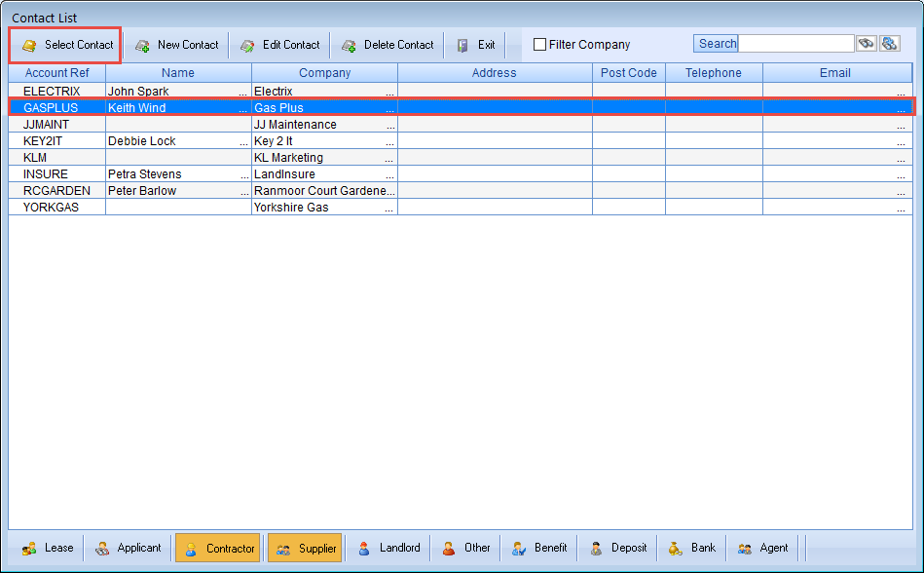Expand ellipsis in Electrix company cell

coord(389,94)
